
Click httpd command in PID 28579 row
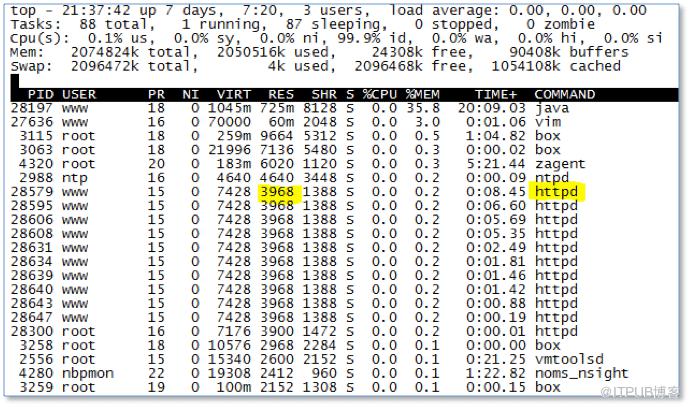click(x=556, y=192)
